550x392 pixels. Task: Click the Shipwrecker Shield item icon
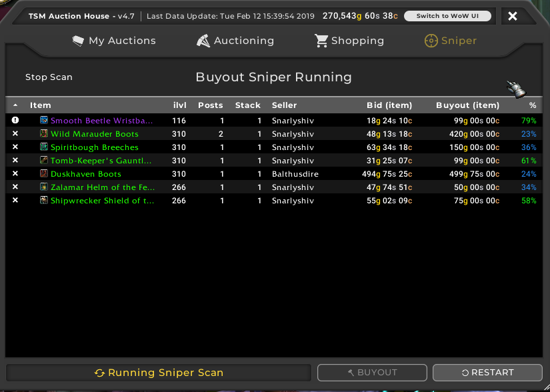tap(44, 201)
